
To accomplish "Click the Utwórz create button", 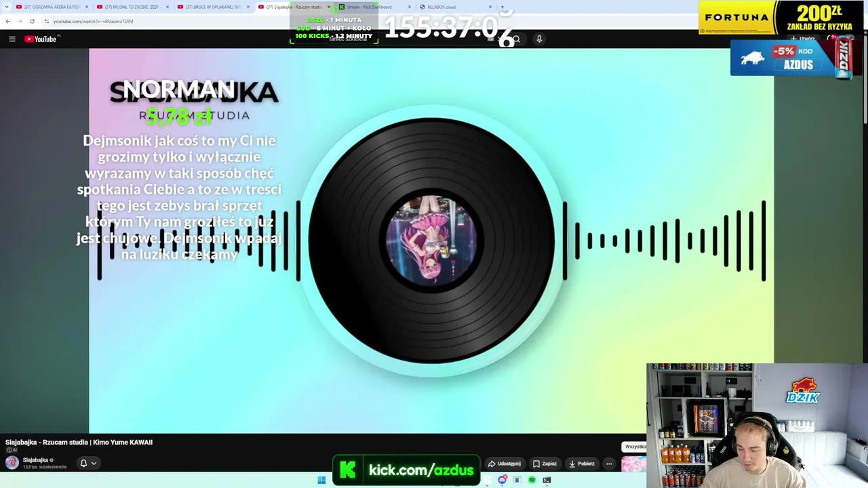I will pyautogui.click(x=802, y=39).
